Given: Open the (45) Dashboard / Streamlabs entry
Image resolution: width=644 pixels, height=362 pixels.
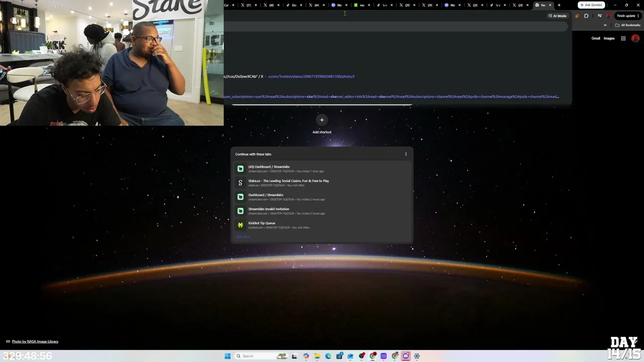Looking at the screenshot, I should tap(321, 169).
